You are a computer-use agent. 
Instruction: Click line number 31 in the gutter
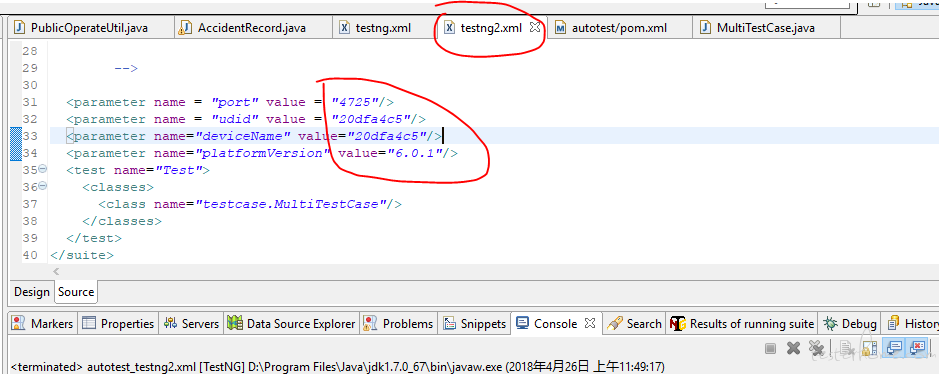tap(30, 102)
